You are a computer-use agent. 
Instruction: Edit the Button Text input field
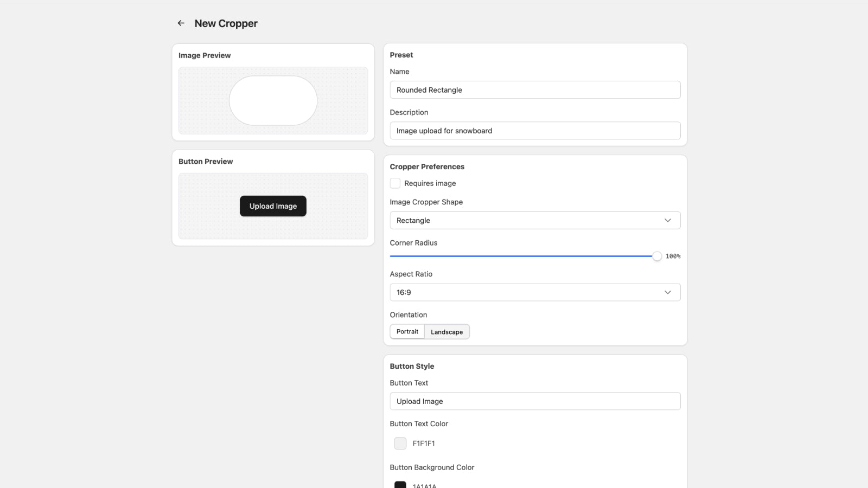[x=534, y=401]
